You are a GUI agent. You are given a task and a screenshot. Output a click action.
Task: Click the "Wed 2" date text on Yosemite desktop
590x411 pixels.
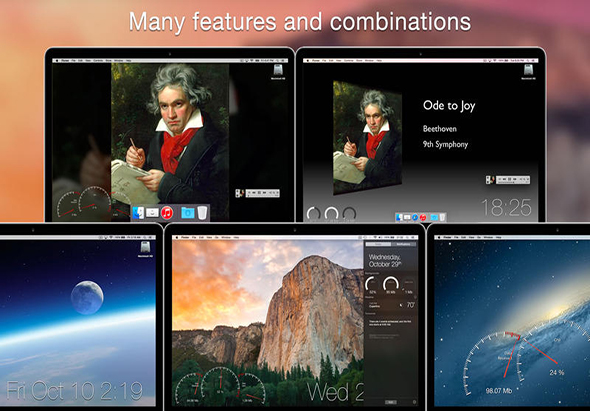coord(335,391)
